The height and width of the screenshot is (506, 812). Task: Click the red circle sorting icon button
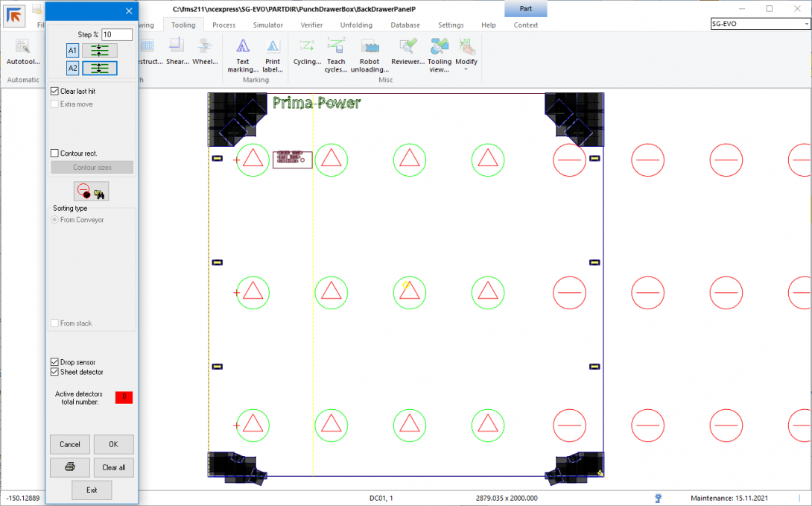92,191
